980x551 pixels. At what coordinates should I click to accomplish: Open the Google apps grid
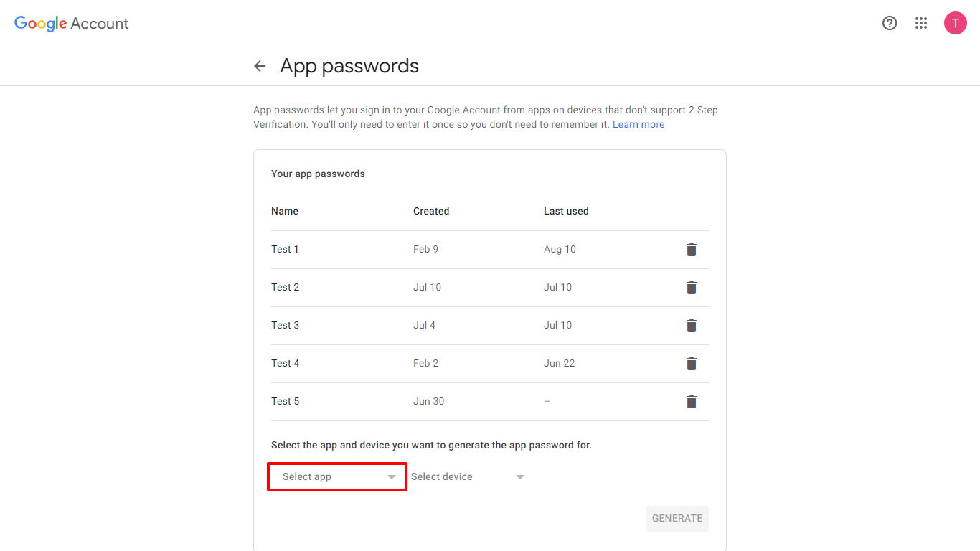point(921,23)
